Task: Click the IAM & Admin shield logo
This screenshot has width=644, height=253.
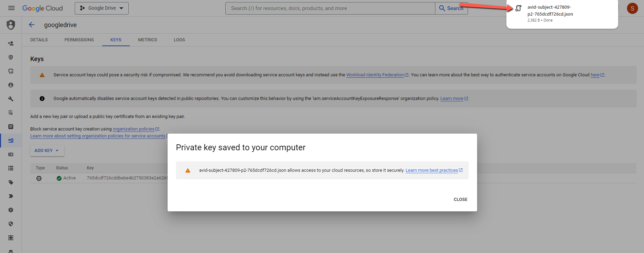Action: pyautogui.click(x=11, y=25)
